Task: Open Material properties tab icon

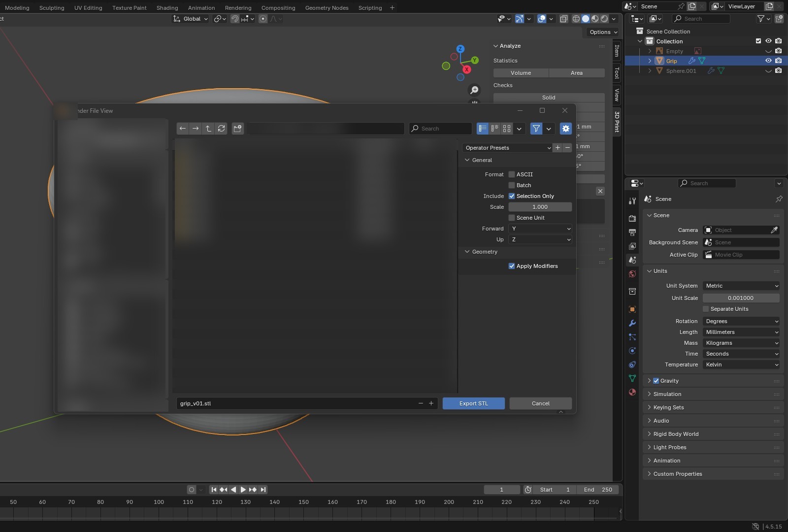Action: point(632,392)
